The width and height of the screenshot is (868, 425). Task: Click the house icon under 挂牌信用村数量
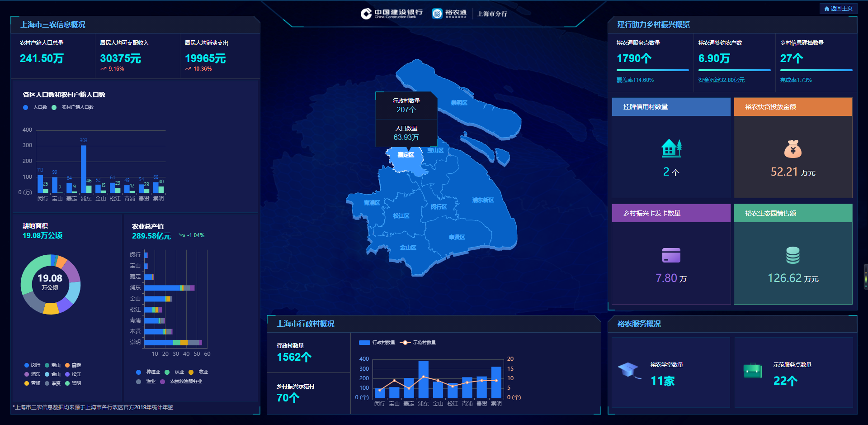click(x=671, y=148)
